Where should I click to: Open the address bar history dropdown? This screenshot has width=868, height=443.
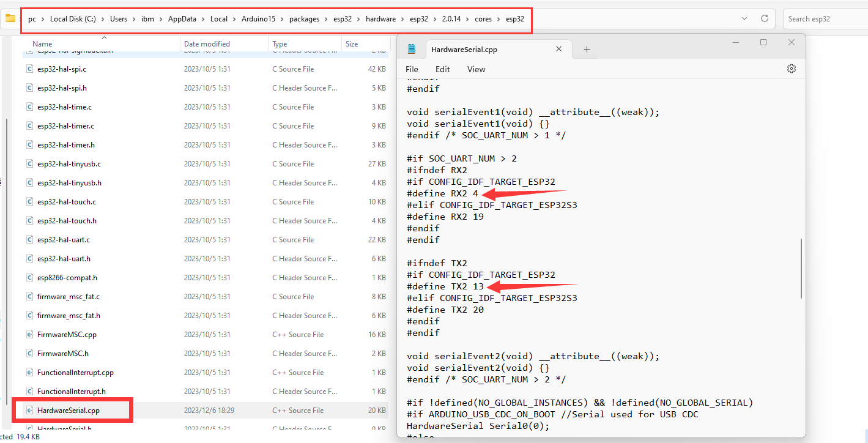point(744,18)
